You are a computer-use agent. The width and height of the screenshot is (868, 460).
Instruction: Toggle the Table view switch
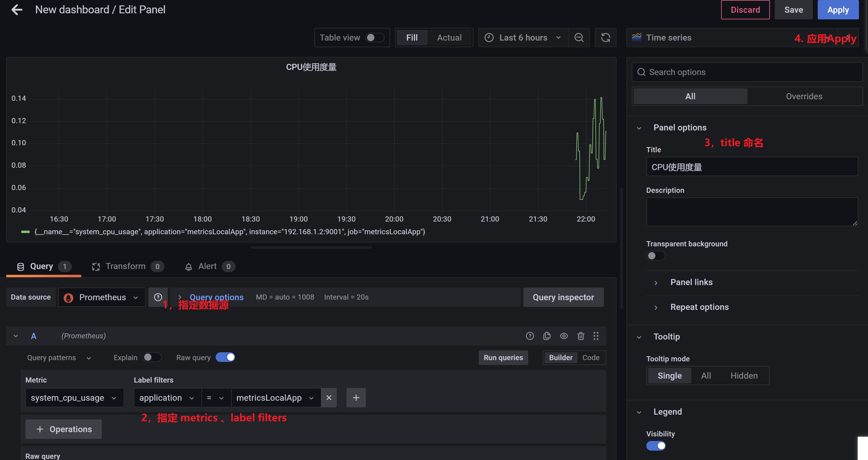(x=375, y=38)
